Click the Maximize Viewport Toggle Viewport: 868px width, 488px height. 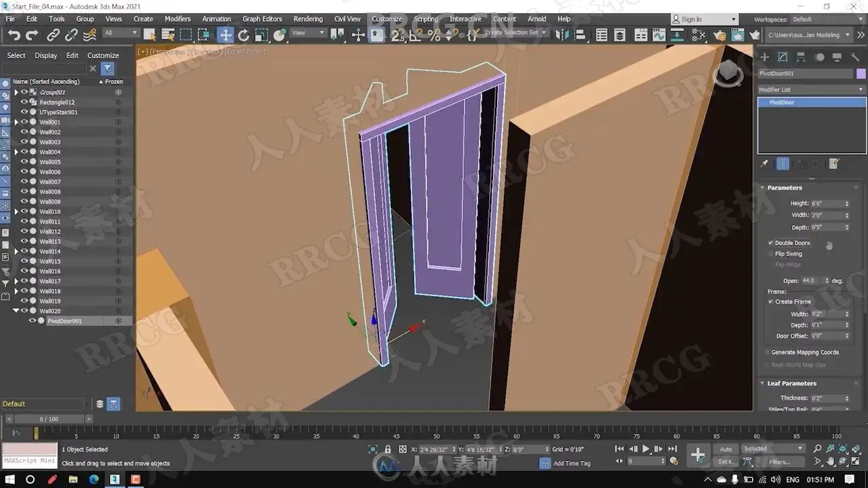coord(856,462)
